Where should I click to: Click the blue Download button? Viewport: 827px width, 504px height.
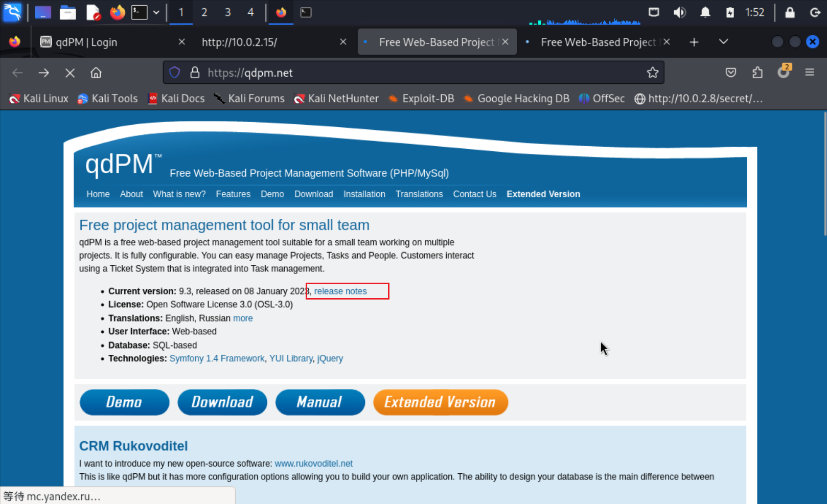point(222,402)
